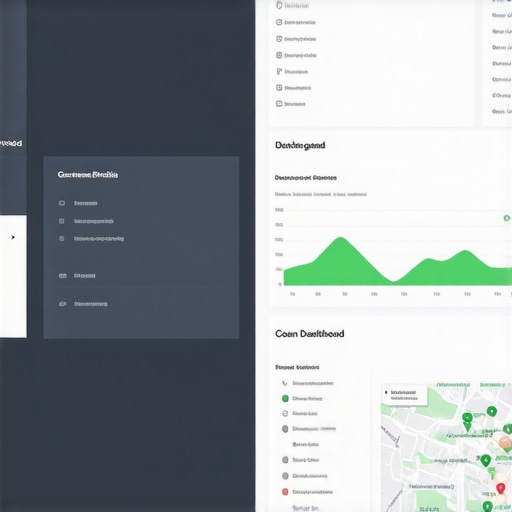Click the tallest peak of the green area chart
This screenshot has width=512, height=512.
pyautogui.click(x=341, y=238)
